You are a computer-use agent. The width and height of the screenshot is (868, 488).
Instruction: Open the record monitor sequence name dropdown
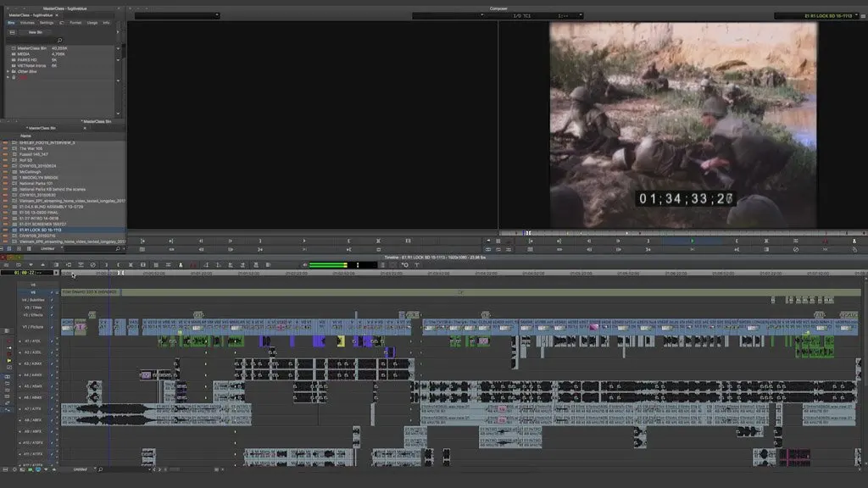tap(819, 15)
